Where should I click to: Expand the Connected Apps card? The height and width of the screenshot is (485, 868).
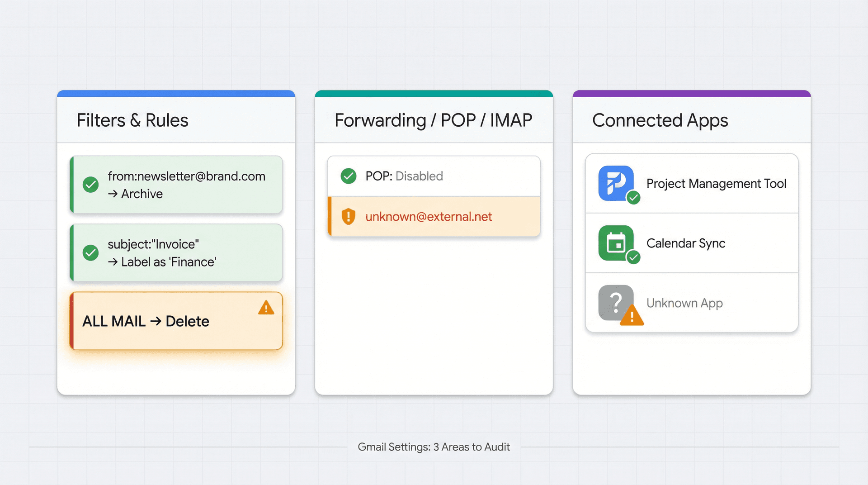coord(660,120)
